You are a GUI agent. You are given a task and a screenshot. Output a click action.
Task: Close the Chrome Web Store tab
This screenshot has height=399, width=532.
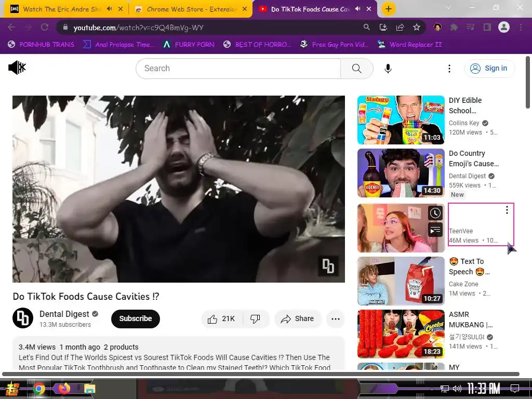click(245, 9)
